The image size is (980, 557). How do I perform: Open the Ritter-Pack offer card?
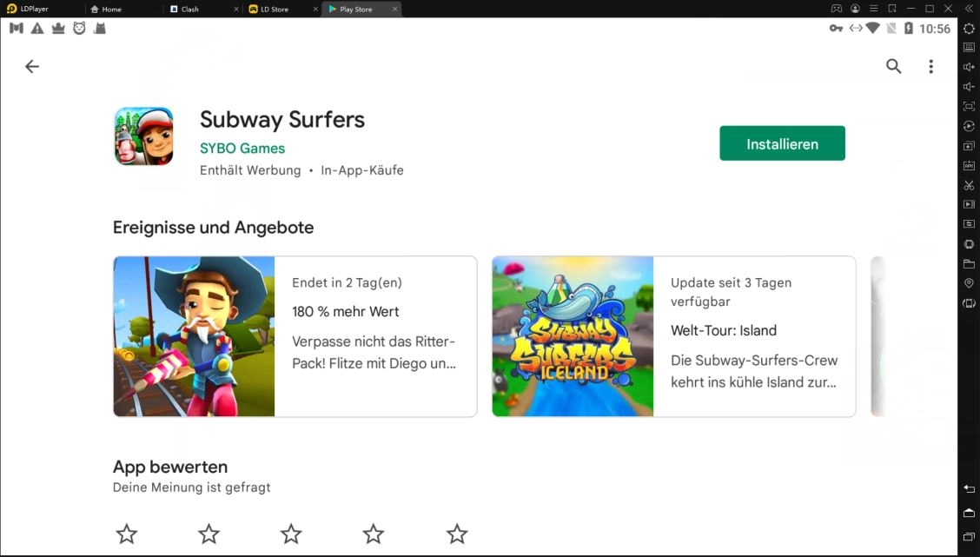tap(295, 336)
